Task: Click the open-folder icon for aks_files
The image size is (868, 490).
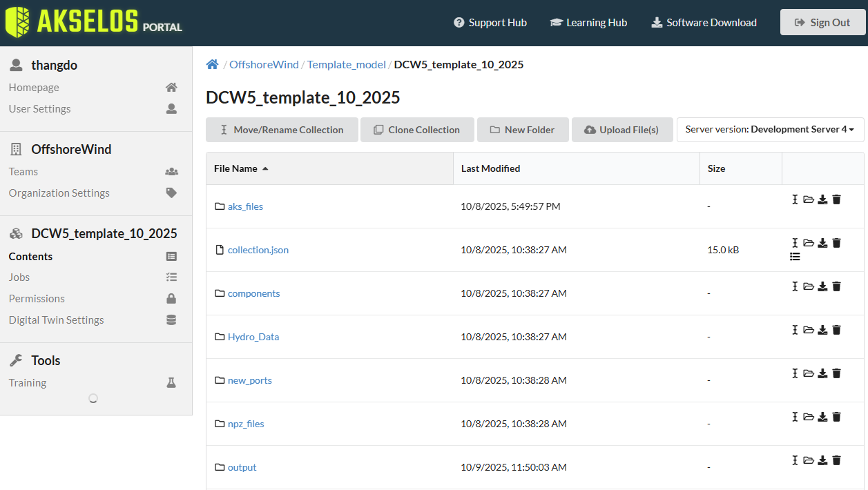Action: [x=808, y=199]
